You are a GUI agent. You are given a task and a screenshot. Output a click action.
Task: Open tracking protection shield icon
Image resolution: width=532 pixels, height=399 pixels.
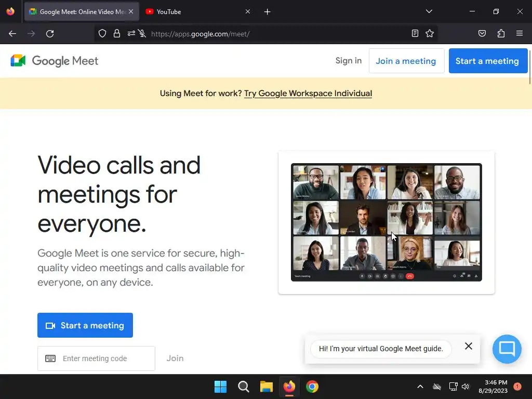click(x=102, y=34)
